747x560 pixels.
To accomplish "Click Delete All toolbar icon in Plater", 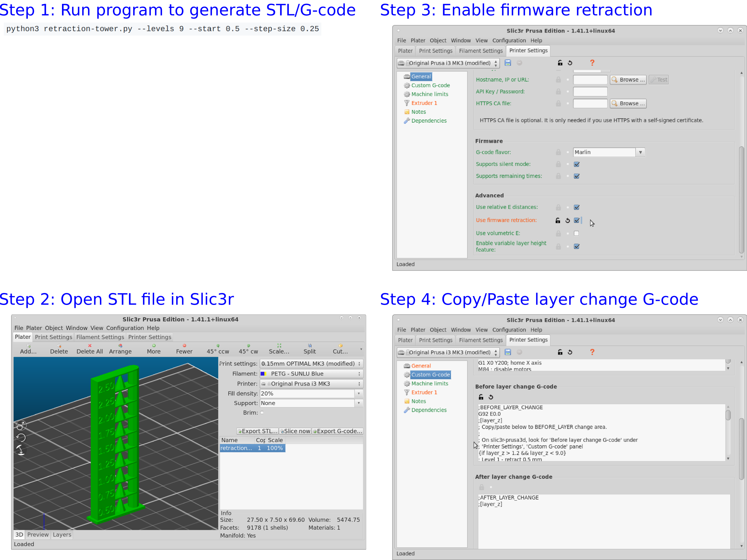I will point(90,346).
